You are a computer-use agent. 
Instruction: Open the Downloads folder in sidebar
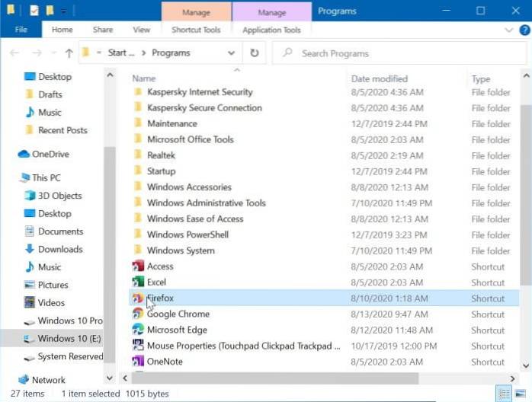59,249
